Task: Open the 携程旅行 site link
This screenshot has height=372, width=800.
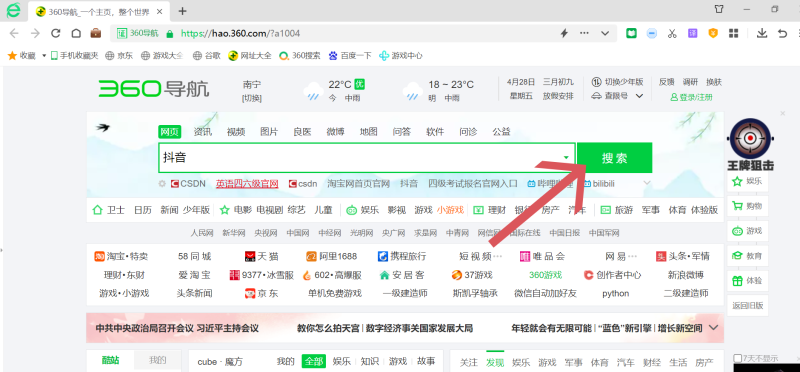Action: [402, 256]
